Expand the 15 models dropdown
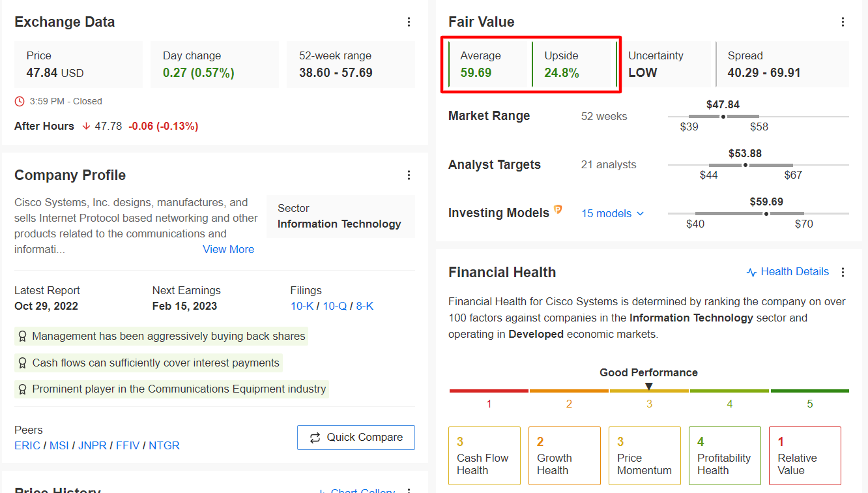Image resolution: width=868 pixels, height=493 pixels. pos(613,213)
